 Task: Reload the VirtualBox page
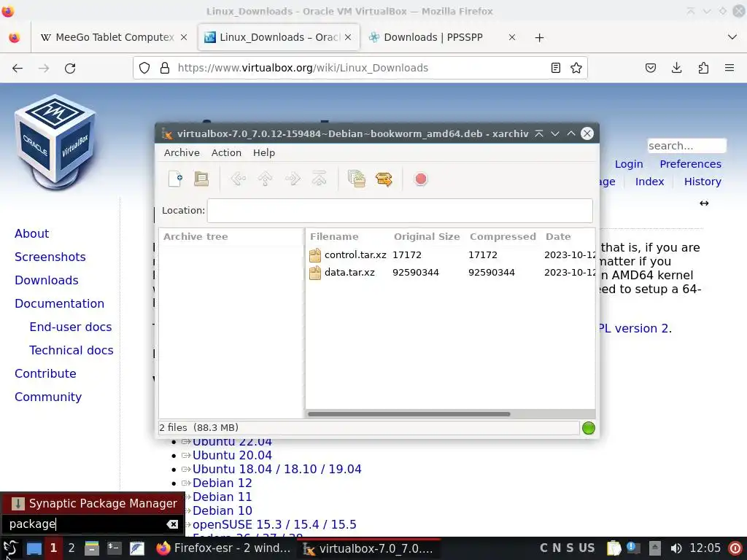coord(70,68)
